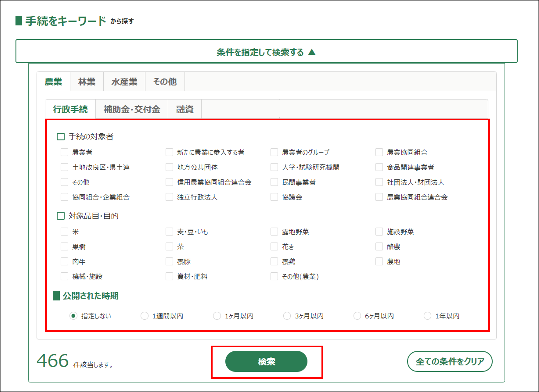Switch to 補助金・交付金 sub-tab

[x=132, y=109]
